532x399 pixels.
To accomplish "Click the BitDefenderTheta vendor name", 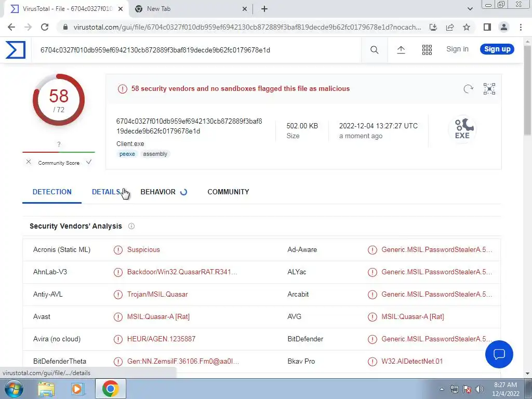I will pyautogui.click(x=60, y=362).
